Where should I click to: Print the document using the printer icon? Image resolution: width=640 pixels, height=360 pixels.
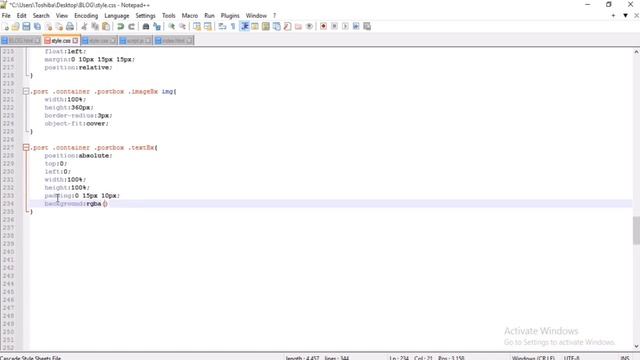click(70, 27)
